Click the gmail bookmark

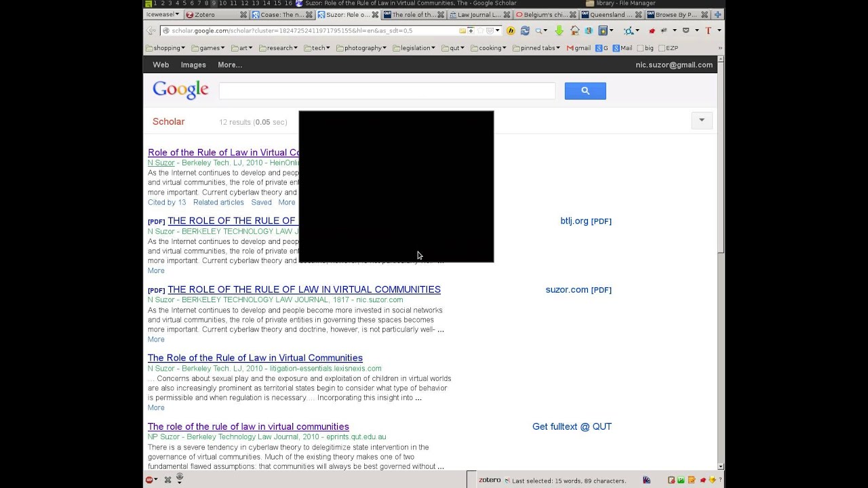tap(578, 48)
